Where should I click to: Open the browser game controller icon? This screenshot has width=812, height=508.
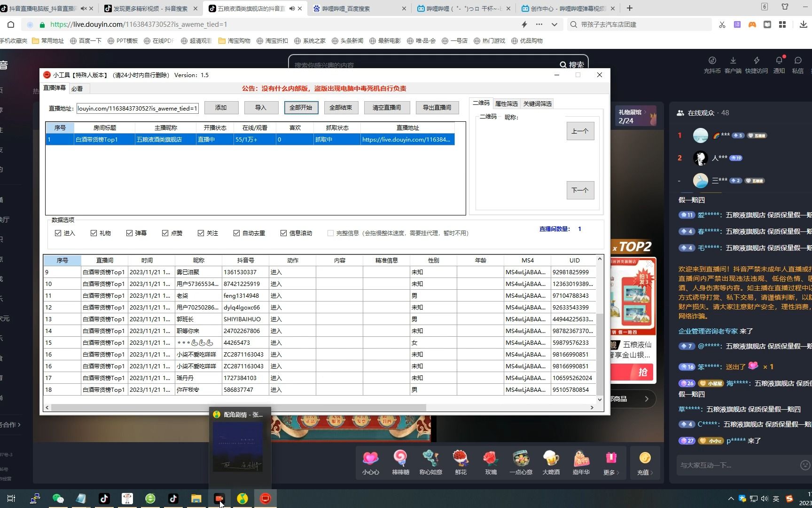tap(752, 24)
